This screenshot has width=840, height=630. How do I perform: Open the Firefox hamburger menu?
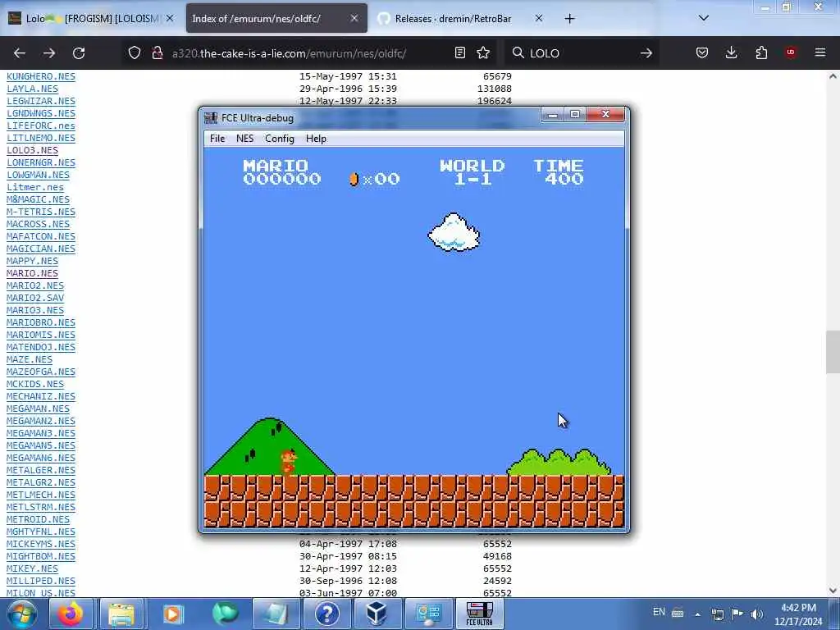pyautogui.click(x=820, y=52)
